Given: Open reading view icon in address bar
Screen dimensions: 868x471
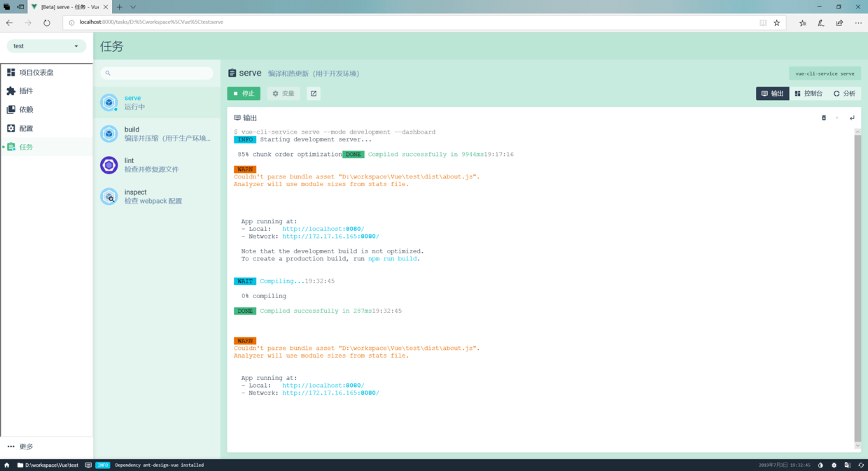Looking at the screenshot, I should point(763,22).
